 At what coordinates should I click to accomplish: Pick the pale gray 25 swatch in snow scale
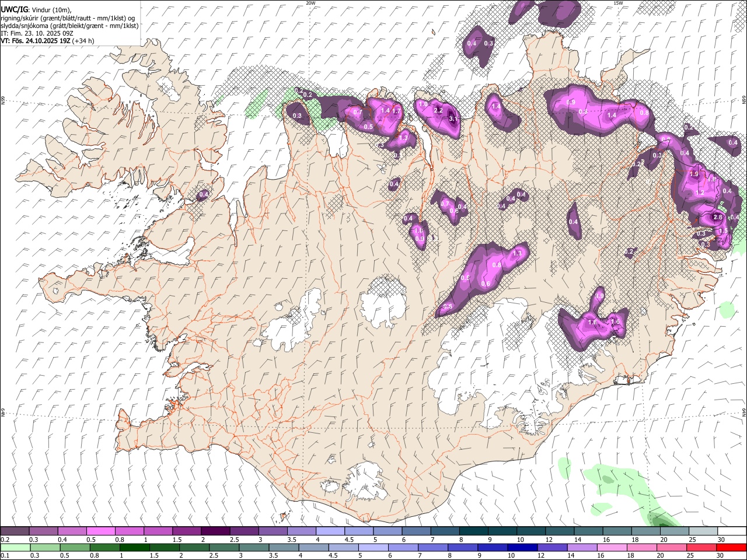(x=703, y=531)
